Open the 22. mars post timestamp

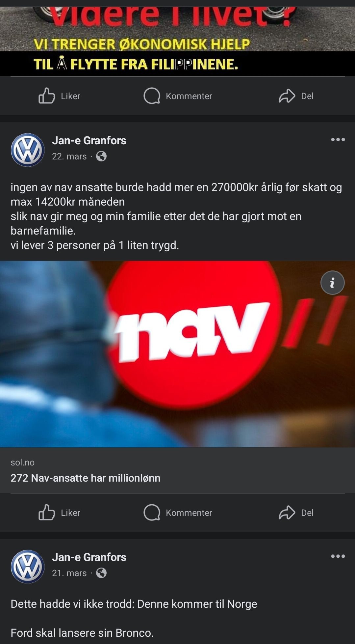pyautogui.click(x=69, y=156)
